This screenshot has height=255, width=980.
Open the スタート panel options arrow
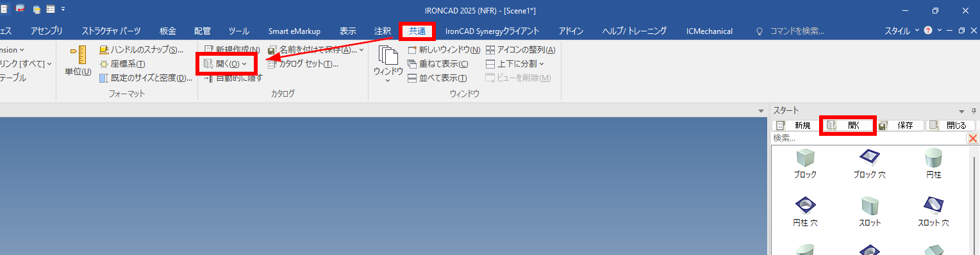(x=961, y=111)
